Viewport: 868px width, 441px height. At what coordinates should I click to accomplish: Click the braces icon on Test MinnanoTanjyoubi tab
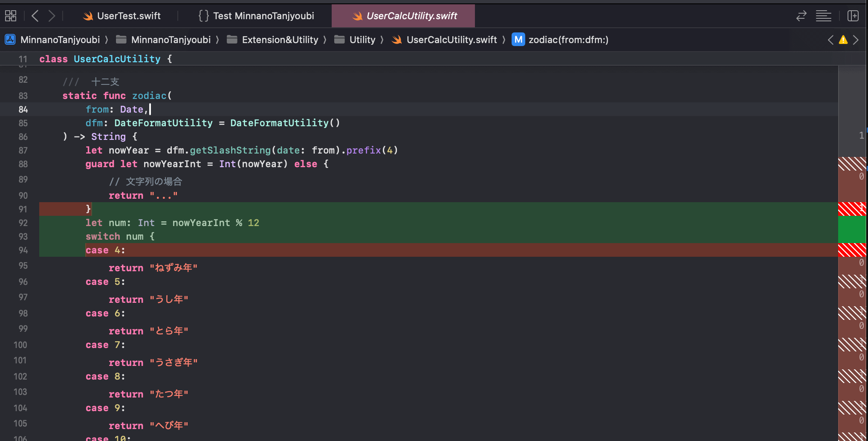click(x=203, y=16)
